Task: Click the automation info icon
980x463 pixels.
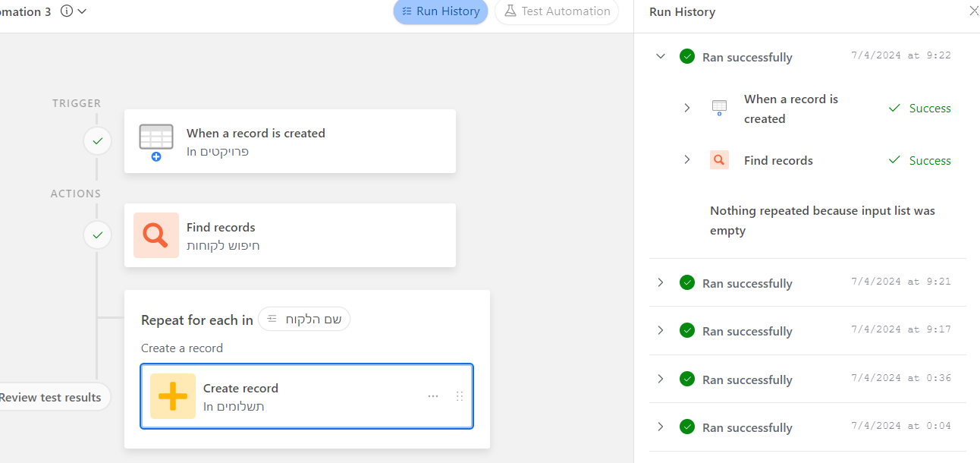Action: click(x=67, y=11)
